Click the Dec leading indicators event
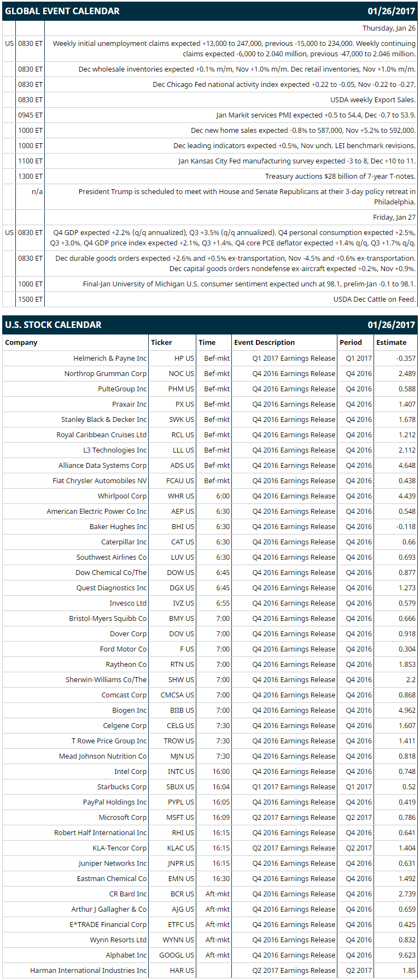 (x=294, y=145)
